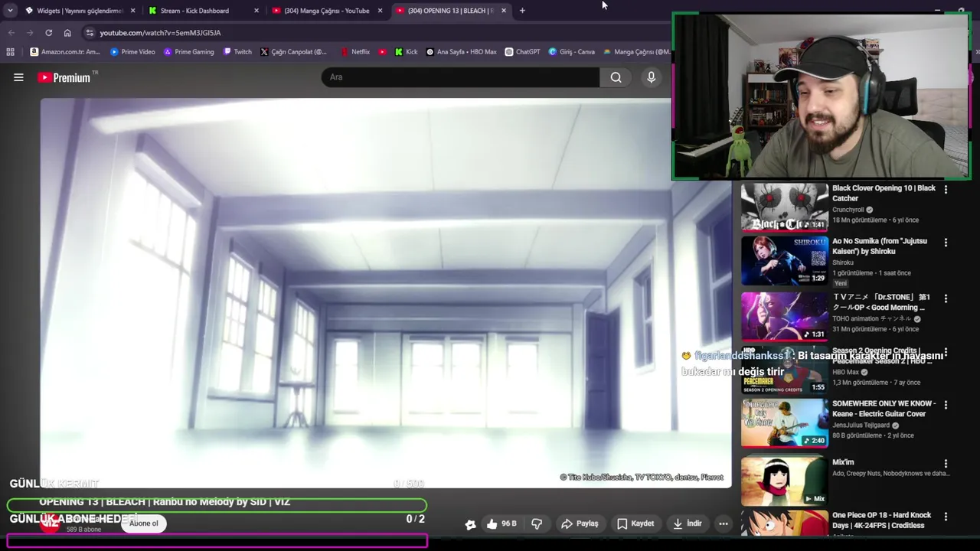Open options menu for One Piece OP 18

946,517
